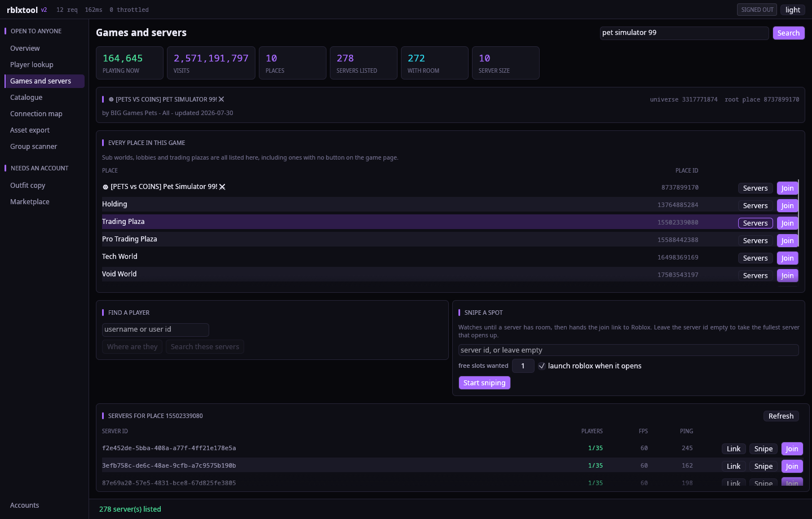Viewport: 812px width, 519px height.
Task: Open Accounts at sidebar bottom
Action: point(44,505)
